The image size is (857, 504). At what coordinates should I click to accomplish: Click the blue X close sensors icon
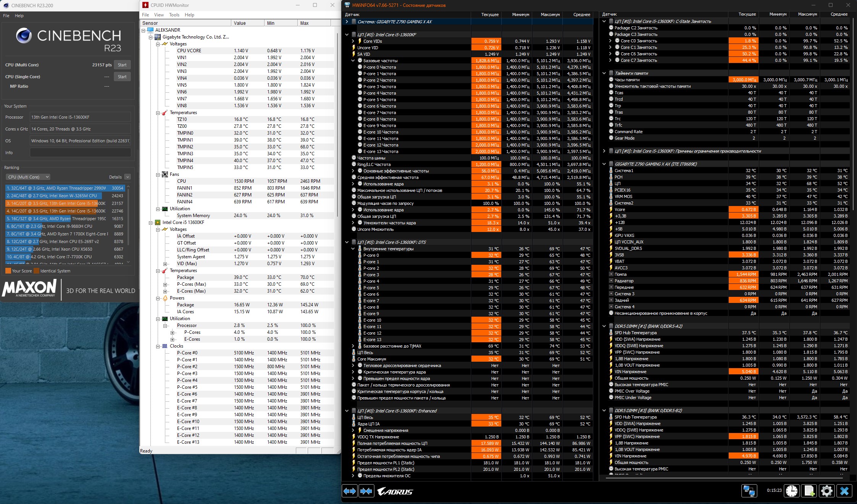844,491
